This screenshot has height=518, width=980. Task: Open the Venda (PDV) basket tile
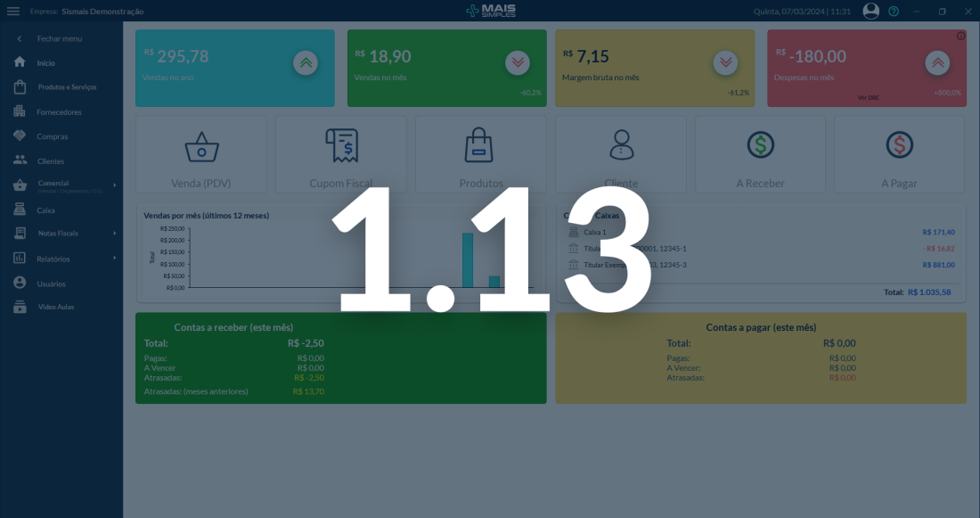coord(201,154)
